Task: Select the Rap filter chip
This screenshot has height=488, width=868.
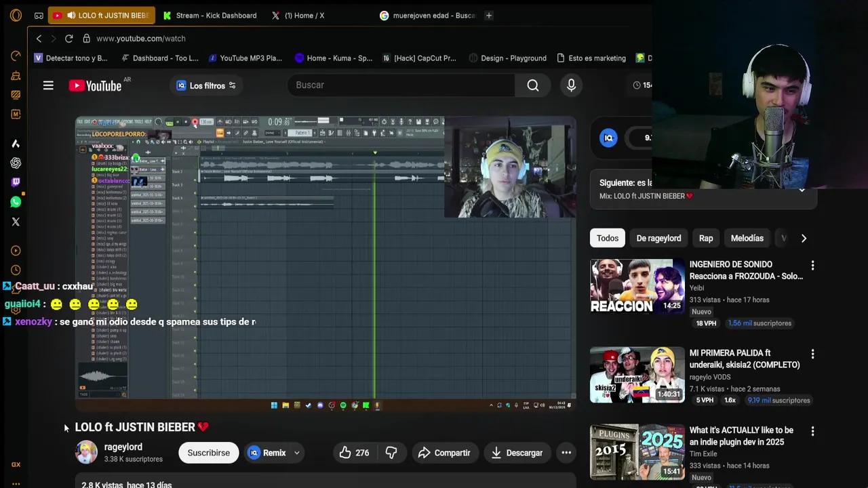Action: pos(706,239)
